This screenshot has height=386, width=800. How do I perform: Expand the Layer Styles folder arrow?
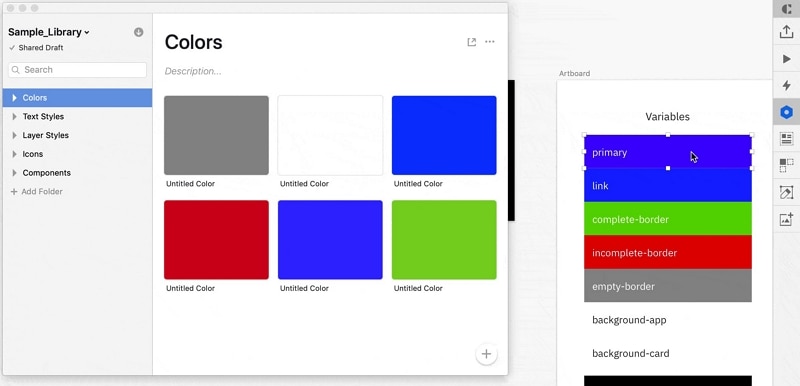[x=14, y=135]
